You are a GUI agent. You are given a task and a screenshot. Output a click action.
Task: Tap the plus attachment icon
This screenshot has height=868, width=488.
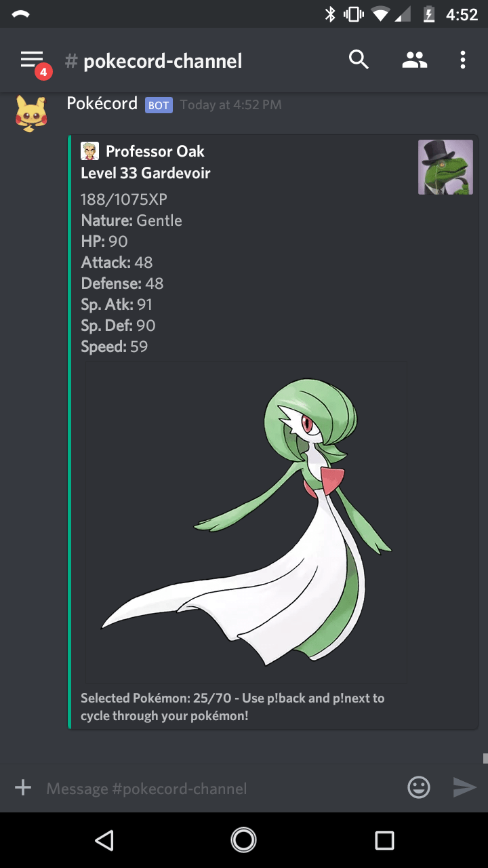(23, 787)
